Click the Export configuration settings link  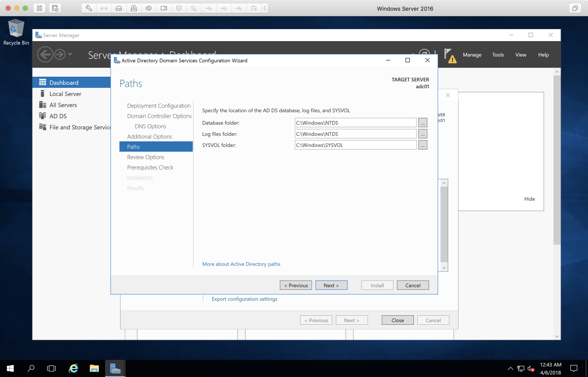(244, 299)
